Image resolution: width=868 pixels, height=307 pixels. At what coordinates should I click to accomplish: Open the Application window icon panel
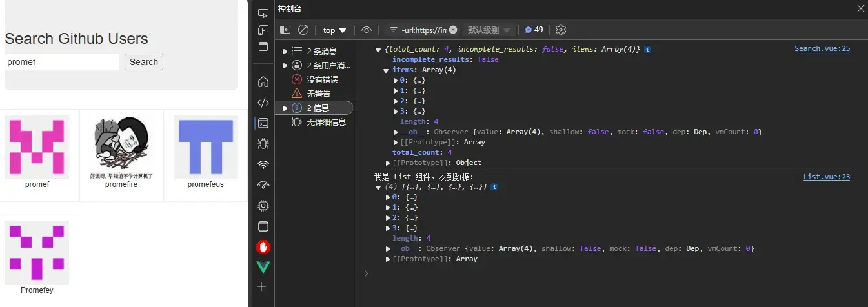[x=263, y=226]
